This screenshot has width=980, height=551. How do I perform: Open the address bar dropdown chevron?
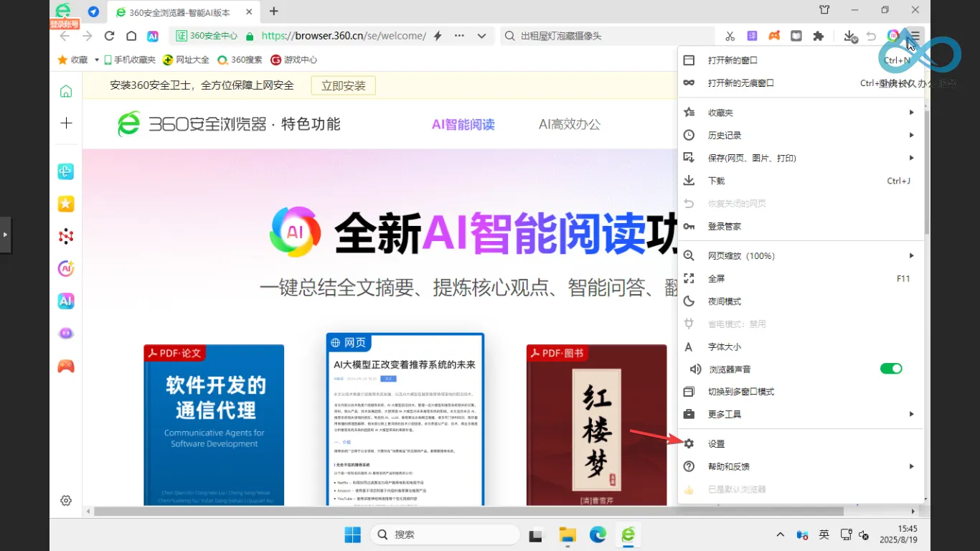(x=482, y=36)
